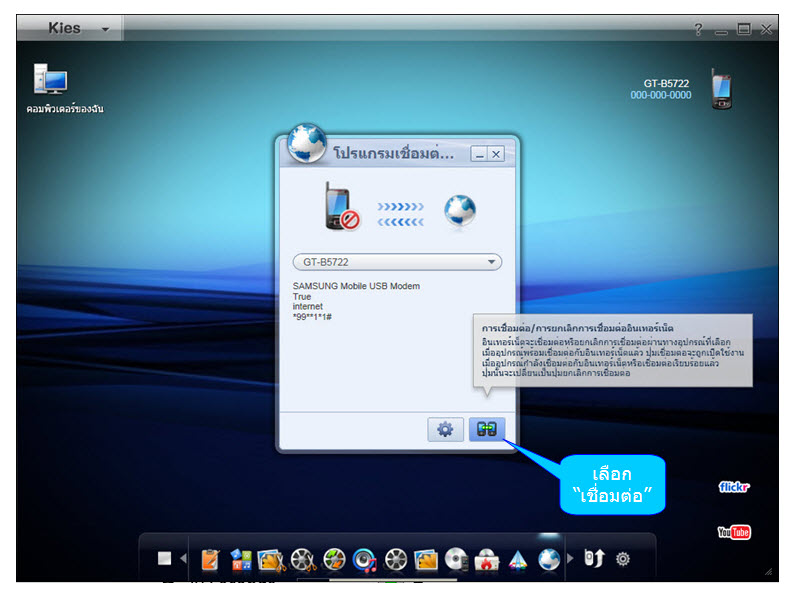Show more dock apps with right arrow
802x601 pixels.
(x=570, y=558)
